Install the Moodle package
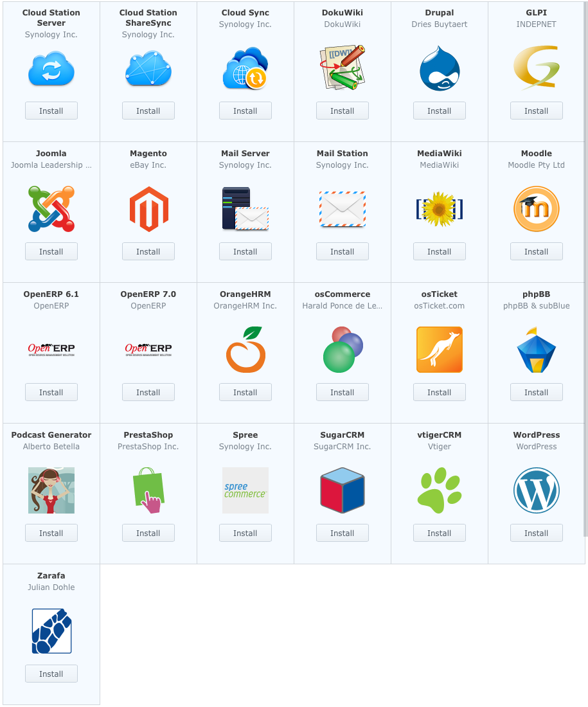 pyautogui.click(x=537, y=251)
